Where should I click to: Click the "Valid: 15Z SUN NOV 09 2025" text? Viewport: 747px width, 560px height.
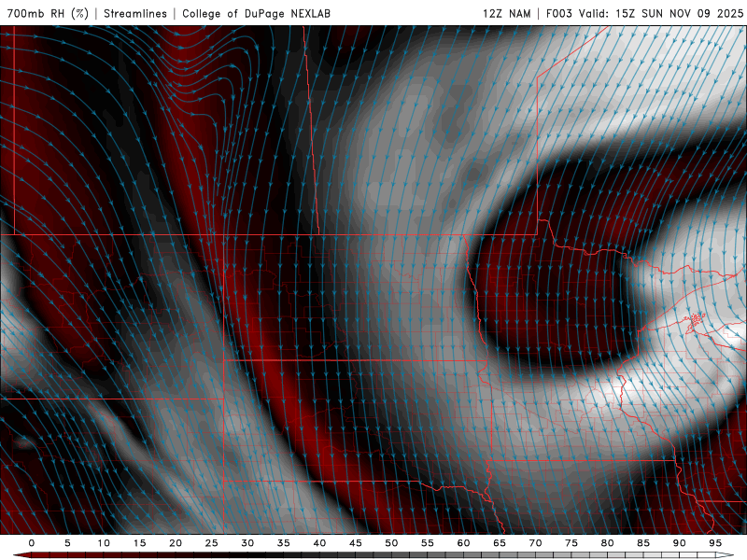tap(661, 13)
